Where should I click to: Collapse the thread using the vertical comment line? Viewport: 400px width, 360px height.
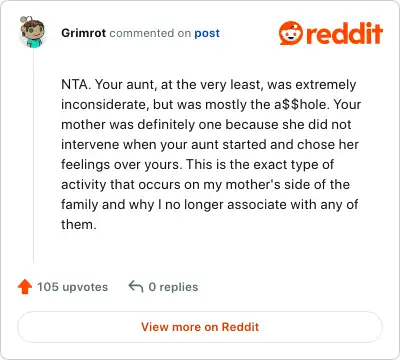pos(34,156)
